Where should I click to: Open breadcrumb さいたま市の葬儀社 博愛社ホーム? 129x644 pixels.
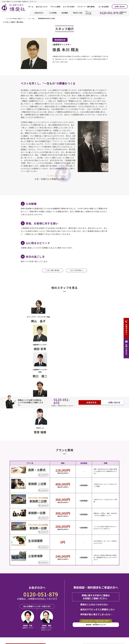tap(15, 18)
